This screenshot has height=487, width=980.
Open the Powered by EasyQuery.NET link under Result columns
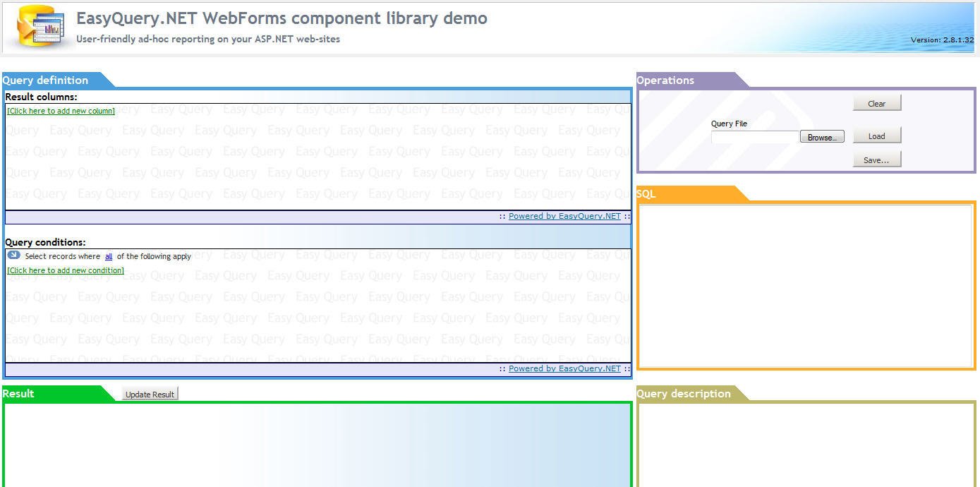click(x=564, y=216)
